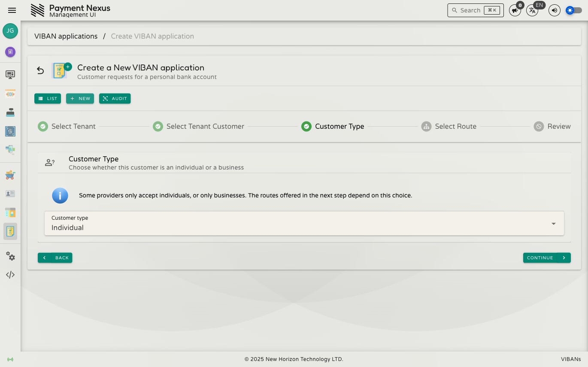Click the Create VIBAN application breadcrumb text
The width and height of the screenshot is (588, 367).
152,36
